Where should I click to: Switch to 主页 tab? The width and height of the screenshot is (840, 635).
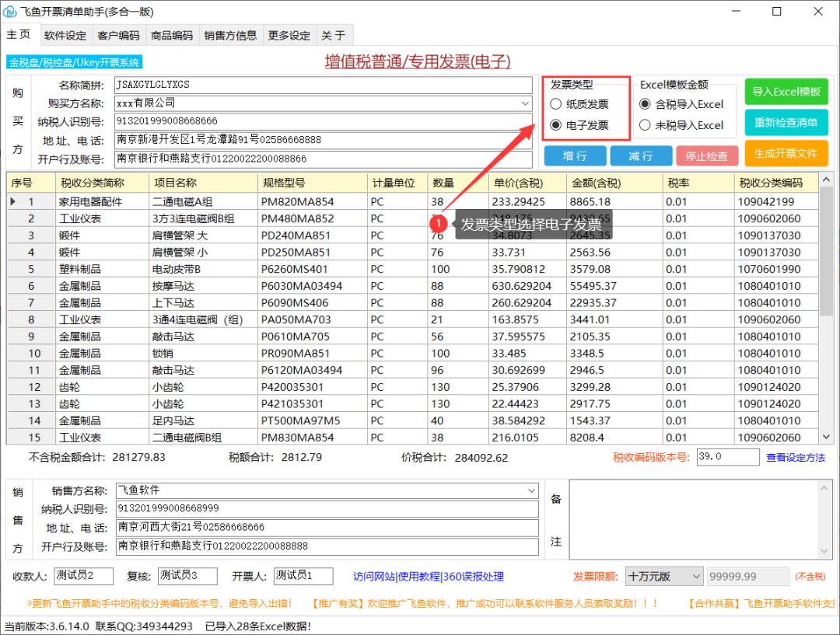19,34
